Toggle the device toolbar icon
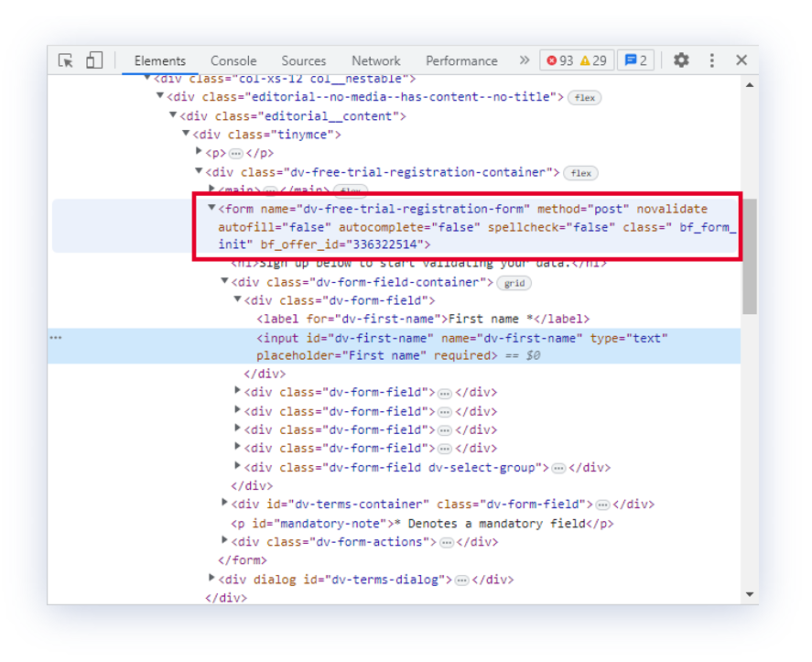Image resolution: width=812 pixels, height=662 pixels. point(94,60)
